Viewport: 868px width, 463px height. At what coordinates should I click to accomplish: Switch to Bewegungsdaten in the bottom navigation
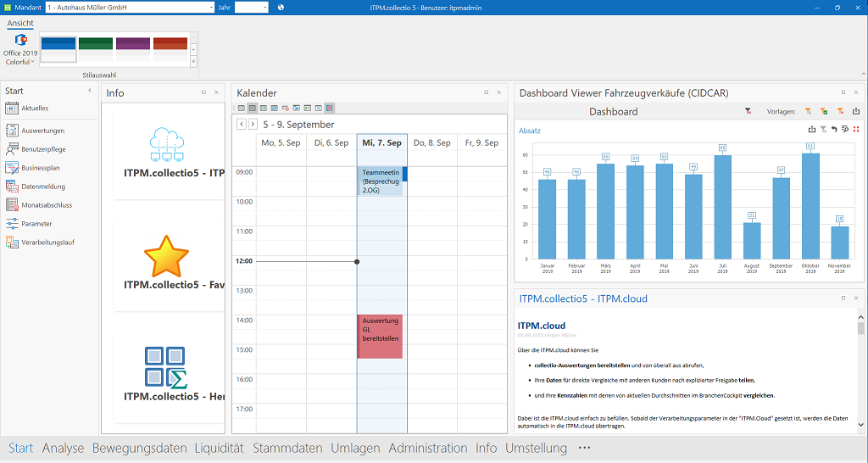click(x=140, y=448)
